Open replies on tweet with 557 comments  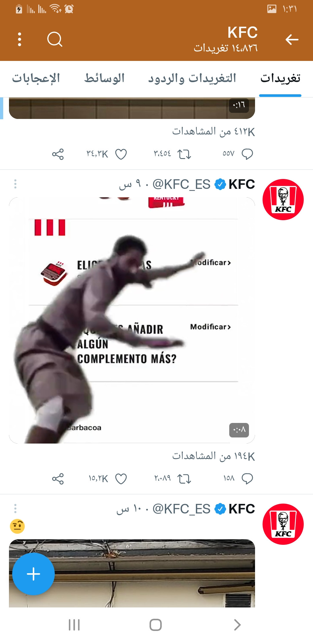tap(247, 154)
